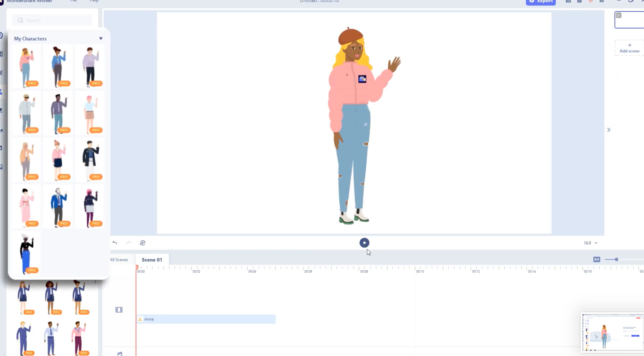The image size is (644, 356).
Task: Click the video track filmstrip icon
Action: [119, 310]
